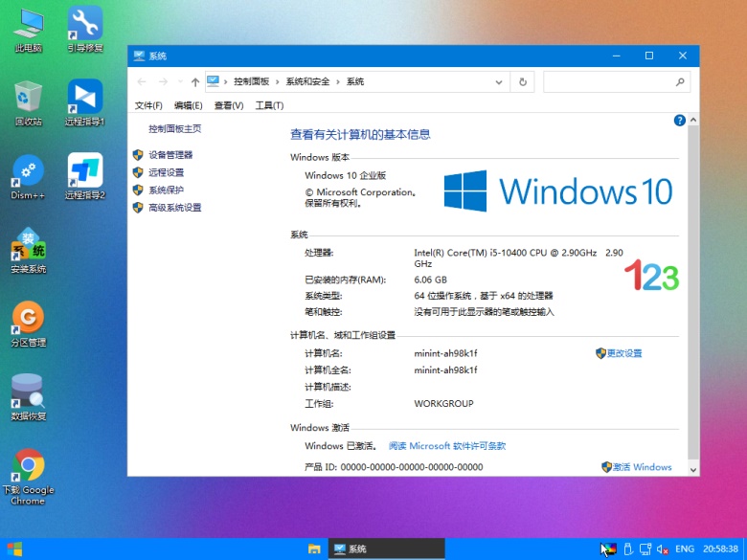747x560 pixels.
Task: Click the control panel search box
Action: (x=616, y=82)
